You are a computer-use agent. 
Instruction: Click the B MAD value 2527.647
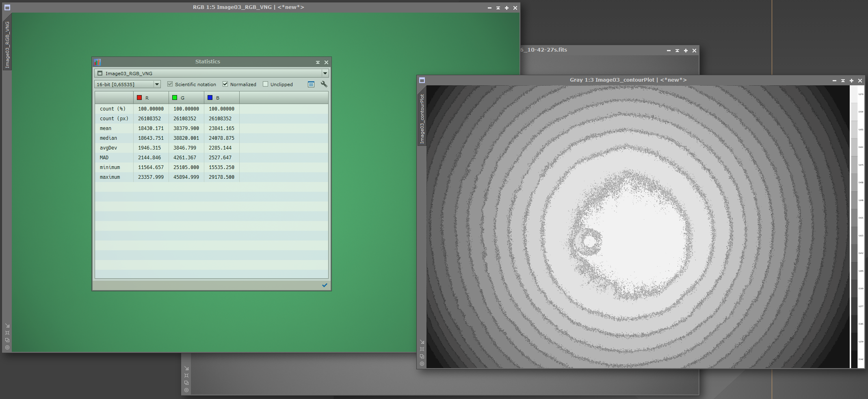(x=220, y=158)
